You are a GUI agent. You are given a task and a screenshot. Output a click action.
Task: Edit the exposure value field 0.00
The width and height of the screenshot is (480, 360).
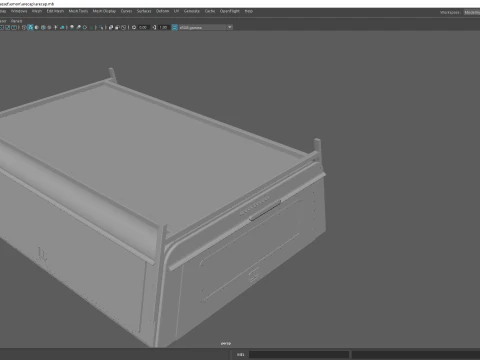point(143,27)
